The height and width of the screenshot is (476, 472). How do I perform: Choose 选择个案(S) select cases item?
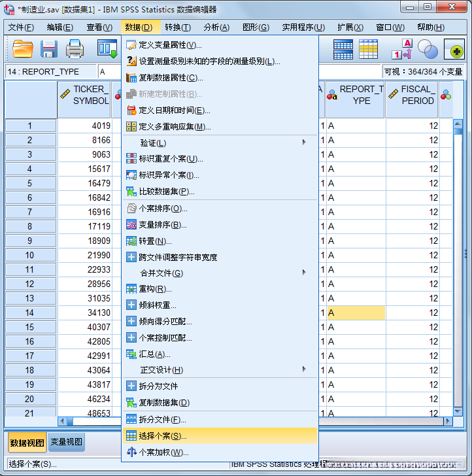click(220, 436)
